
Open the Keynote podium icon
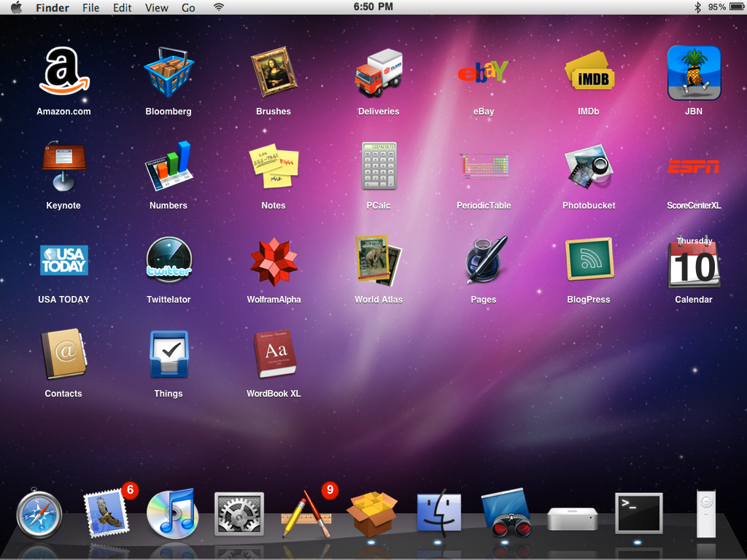64,166
